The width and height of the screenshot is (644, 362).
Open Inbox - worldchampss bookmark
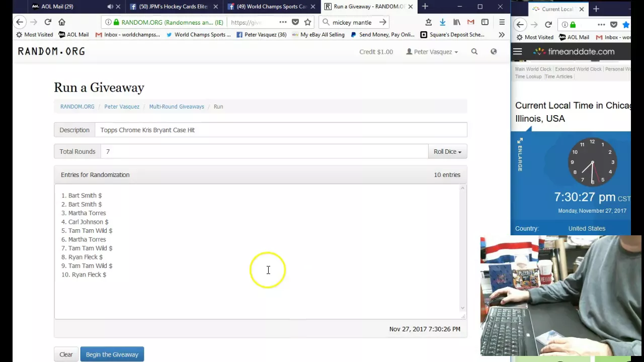(128, 35)
